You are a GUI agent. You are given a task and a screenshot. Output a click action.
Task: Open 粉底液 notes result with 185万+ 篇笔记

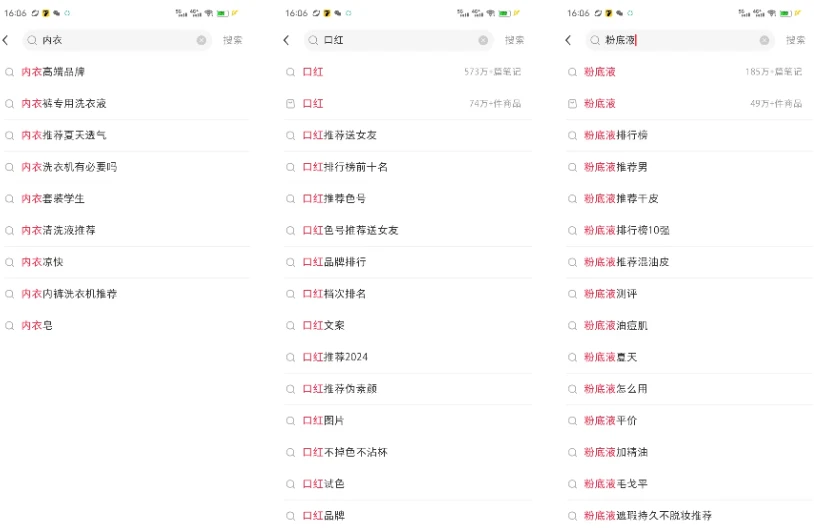[x=689, y=72]
